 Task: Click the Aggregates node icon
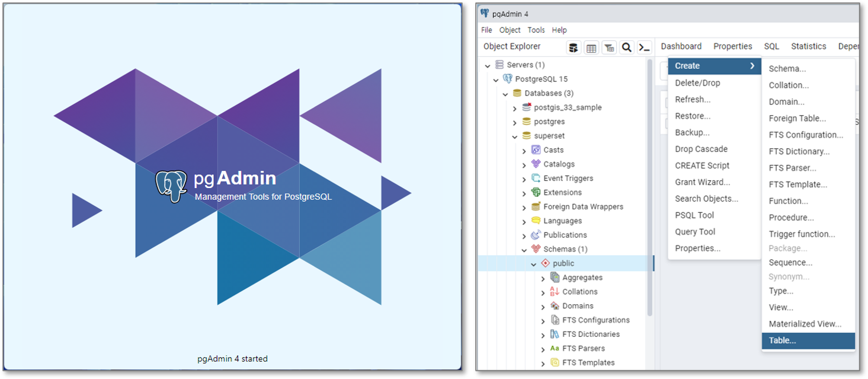pos(555,278)
